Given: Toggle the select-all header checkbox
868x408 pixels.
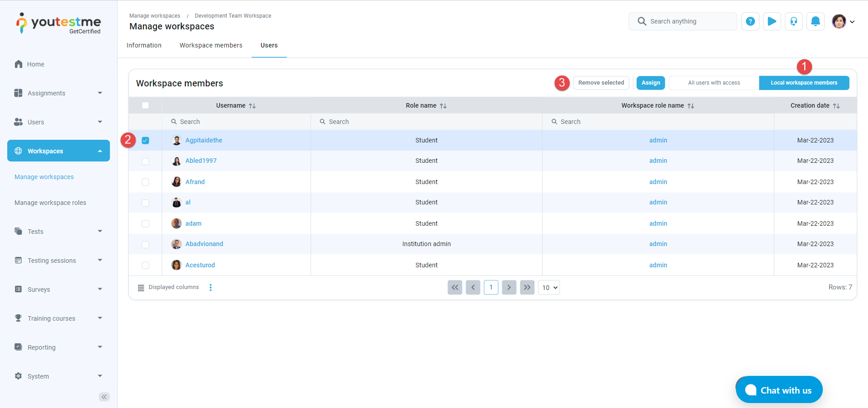Looking at the screenshot, I should point(145,105).
